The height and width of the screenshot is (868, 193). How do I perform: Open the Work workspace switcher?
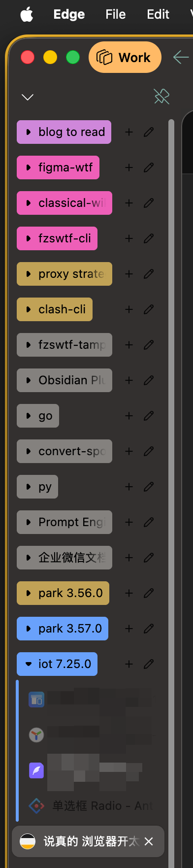pos(125,58)
